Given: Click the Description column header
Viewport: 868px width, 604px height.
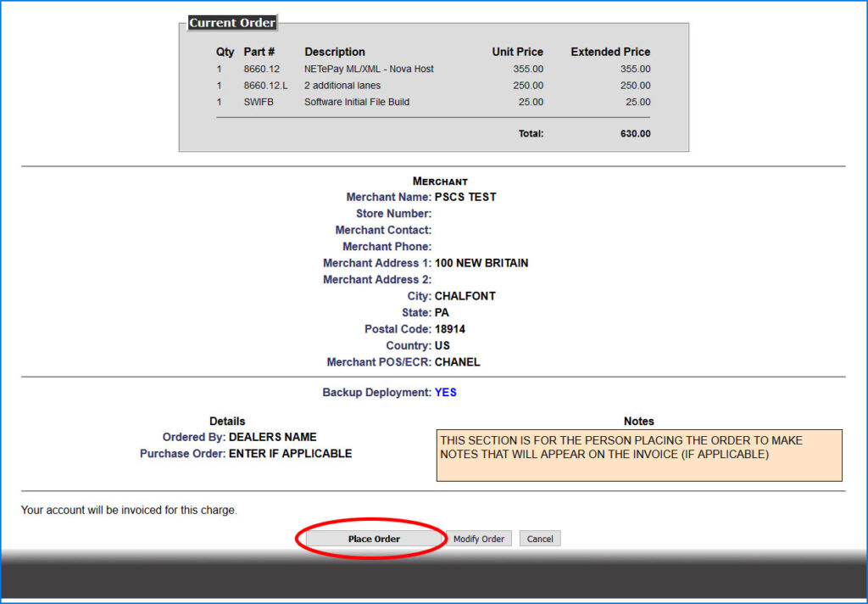Looking at the screenshot, I should click(x=335, y=52).
